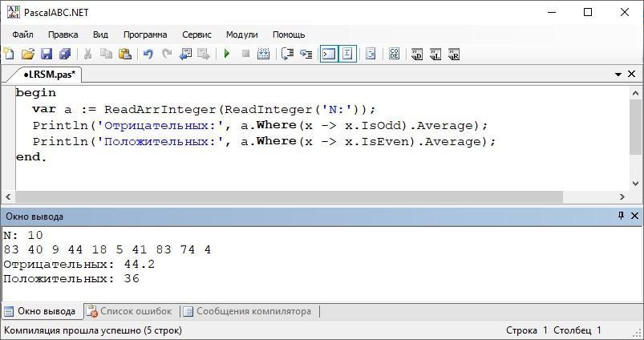Minimize the PascalABC.NET window

(x=551, y=12)
